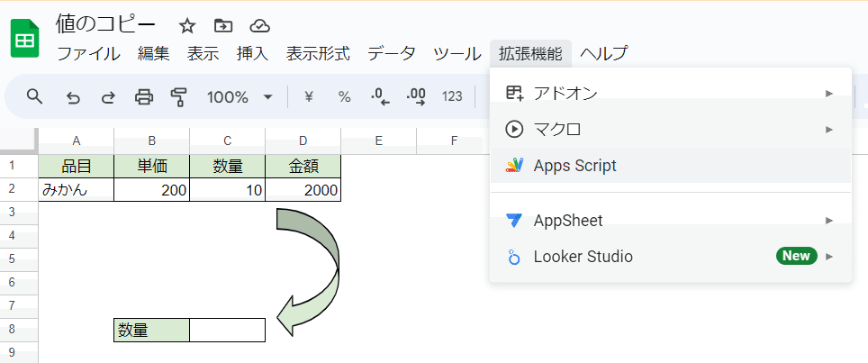Select the empty cell beside 数量 in row 8
Viewport: 868px width, 363px height.
point(228,331)
